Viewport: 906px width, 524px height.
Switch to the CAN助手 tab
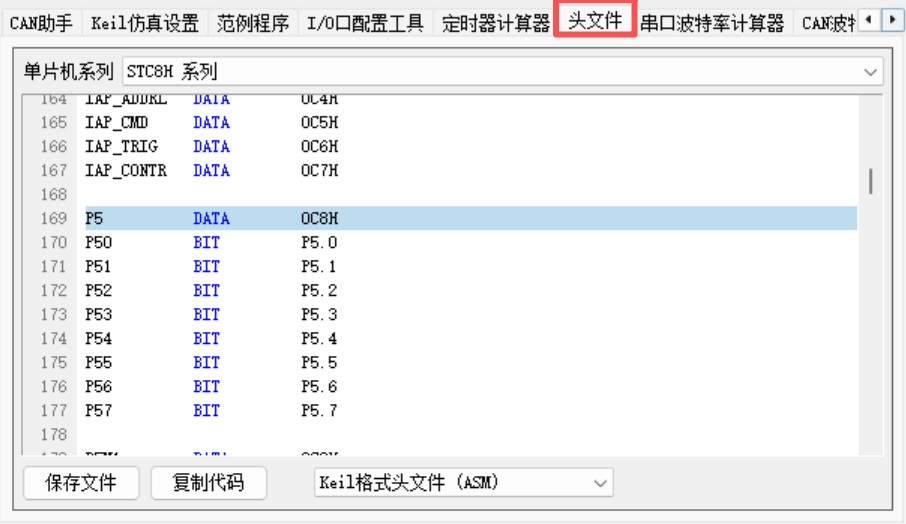tap(41, 23)
